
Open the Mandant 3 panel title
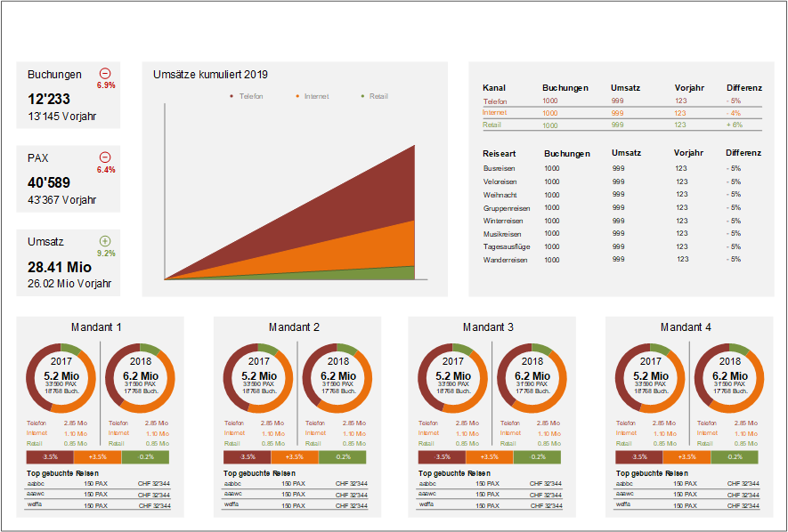488,327
